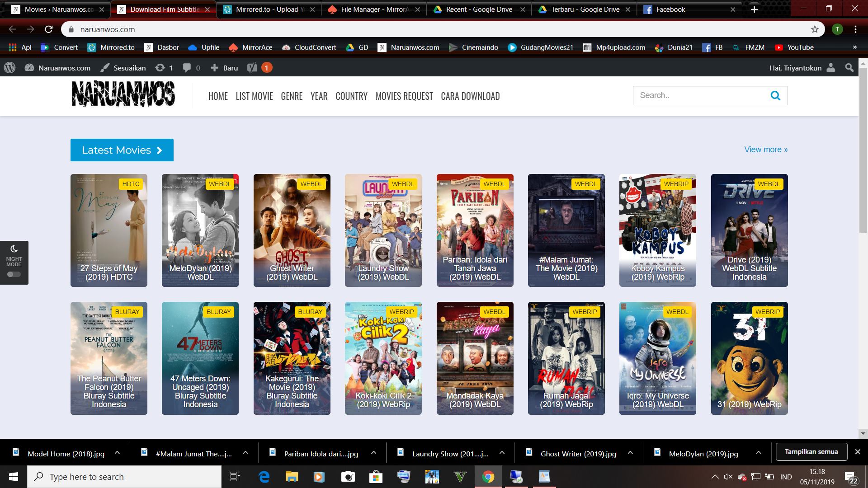Screen dimensions: 868x488
Task: Open The Peanut Butter Falcon poster
Action: point(109,358)
